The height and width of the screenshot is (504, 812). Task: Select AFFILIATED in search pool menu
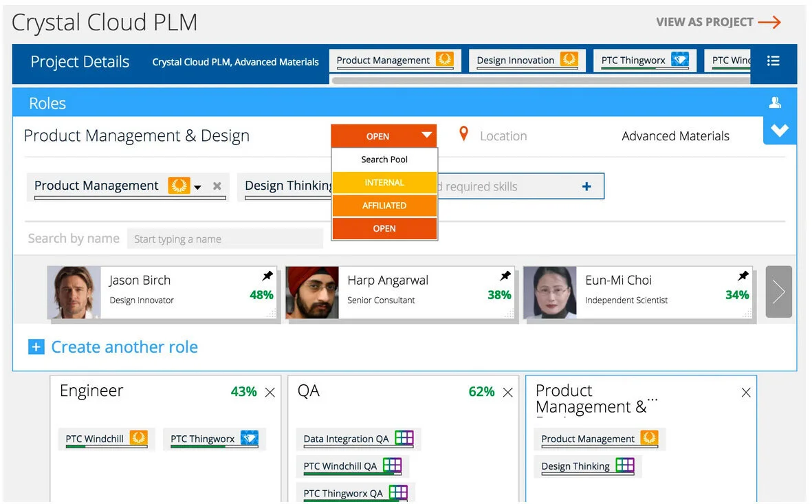pos(384,205)
